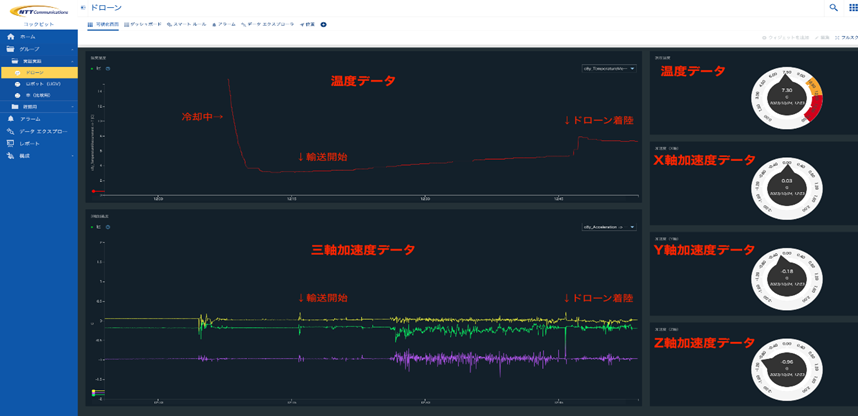Open アラーム via the sidebar bell icon
The height and width of the screenshot is (416, 858).
pos(10,119)
